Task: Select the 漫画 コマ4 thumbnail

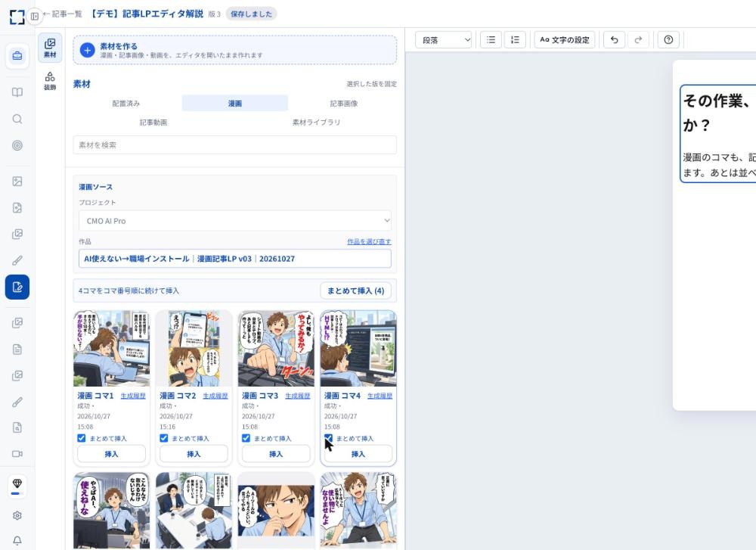Action: [358, 348]
